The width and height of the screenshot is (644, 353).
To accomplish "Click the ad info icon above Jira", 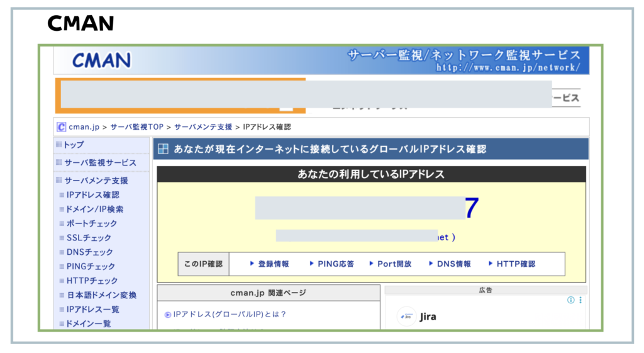I will tap(571, 300).
